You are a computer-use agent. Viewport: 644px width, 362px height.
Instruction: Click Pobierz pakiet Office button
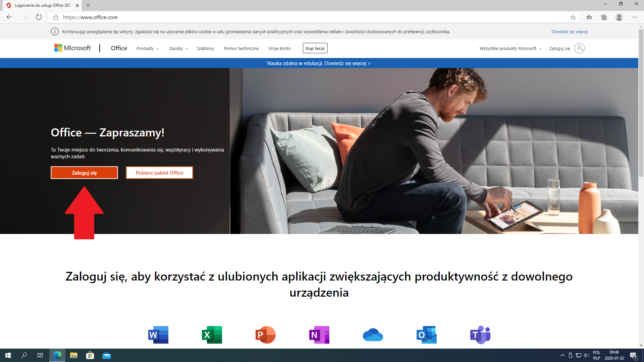coord(159,173)
